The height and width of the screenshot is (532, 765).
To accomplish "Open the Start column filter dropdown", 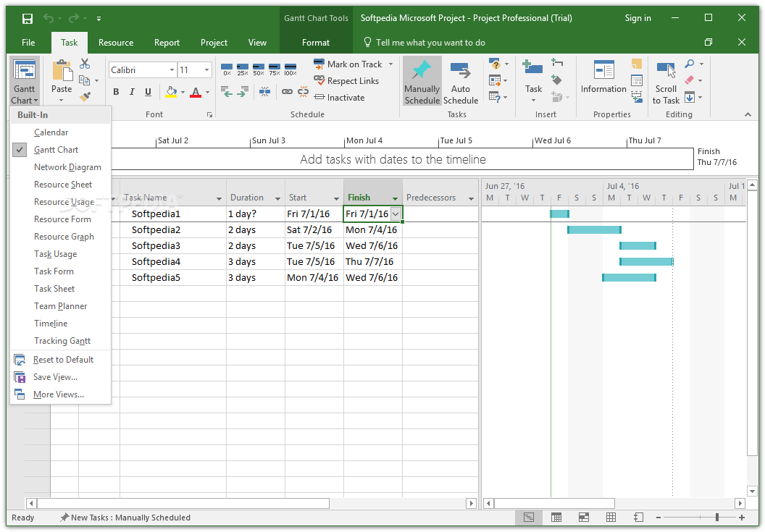I will tap(336, 198).
